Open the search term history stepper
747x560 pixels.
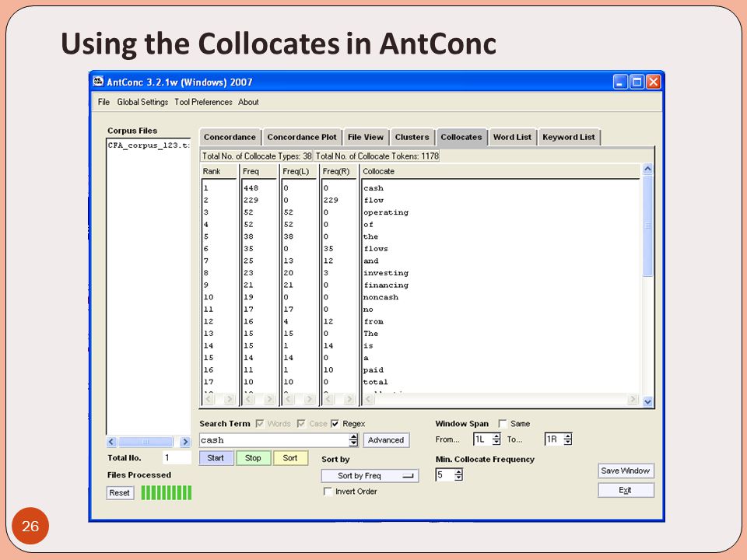(353, 440)
